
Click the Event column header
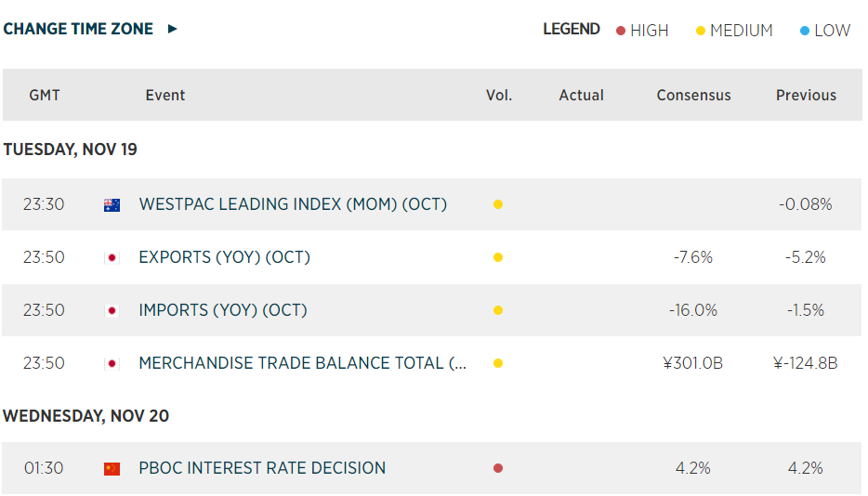pyautogui.click(x=165, y=95)
